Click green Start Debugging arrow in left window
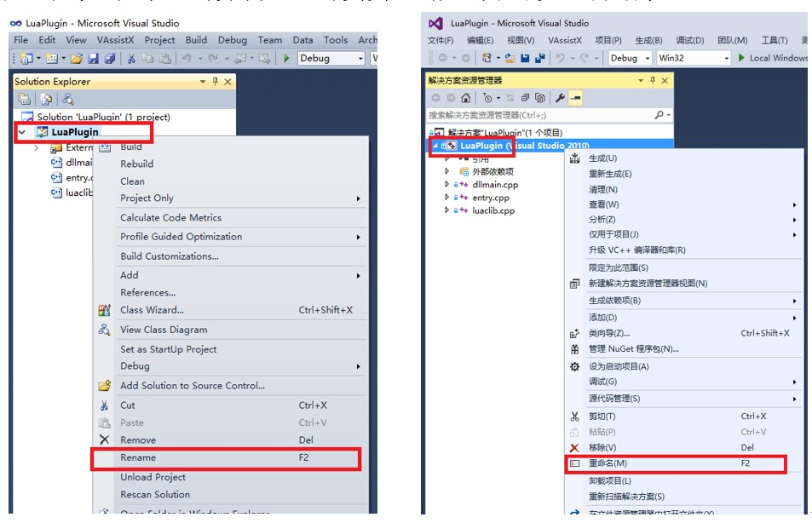The height and width of the screenshot is (523, 812). click(x=286, y=59)
